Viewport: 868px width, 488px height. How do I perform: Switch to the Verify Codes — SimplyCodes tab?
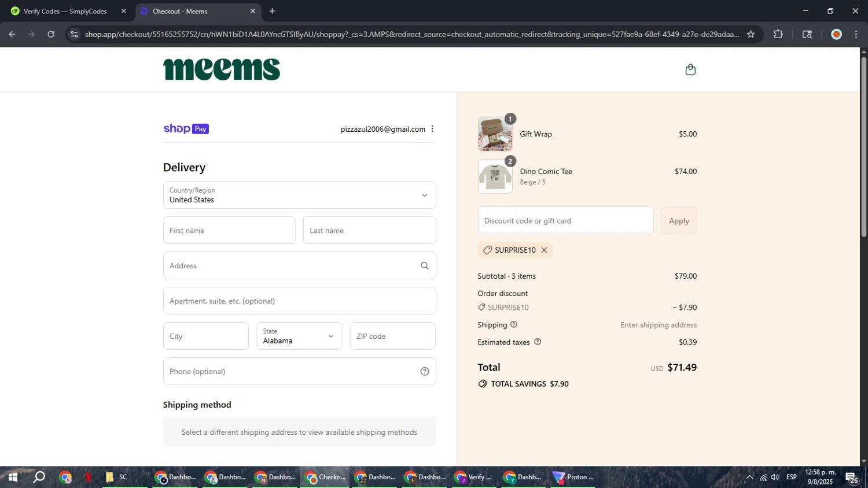[68, 11]
